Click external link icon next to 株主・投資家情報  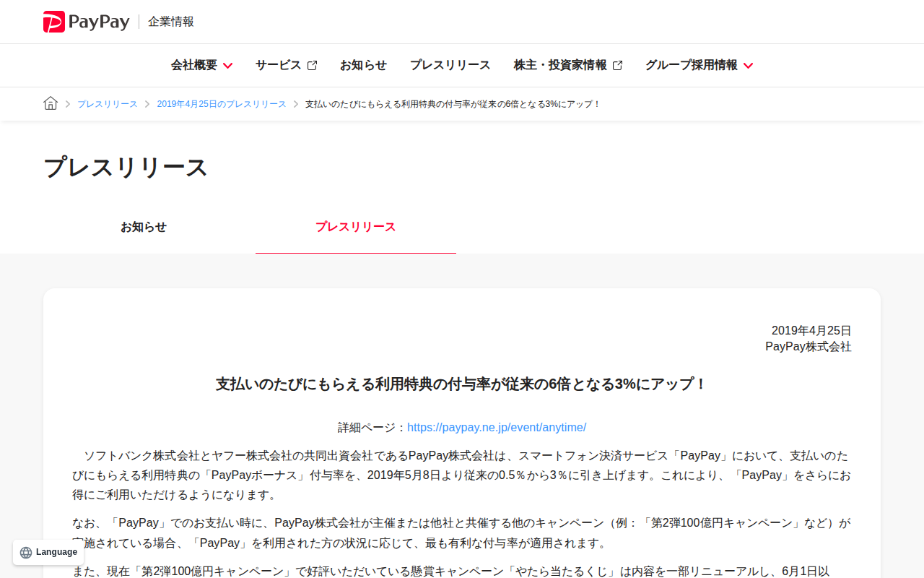click(x=618, y=65)
